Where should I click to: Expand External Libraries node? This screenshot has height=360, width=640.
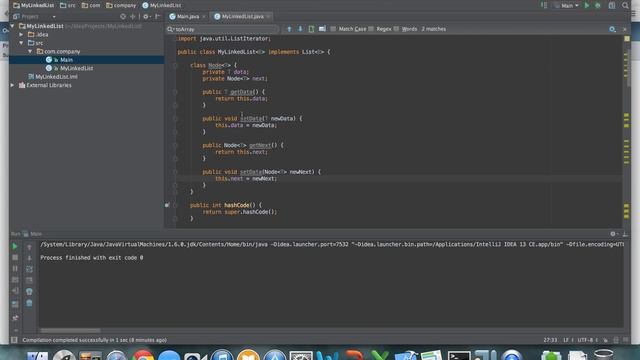[x=13, y=85]
